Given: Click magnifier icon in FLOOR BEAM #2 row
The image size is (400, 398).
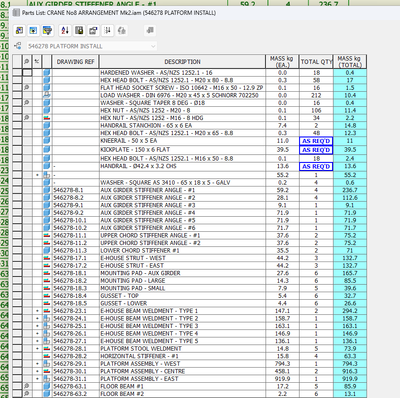Looking at the screenshot, I should pos(27,394).
